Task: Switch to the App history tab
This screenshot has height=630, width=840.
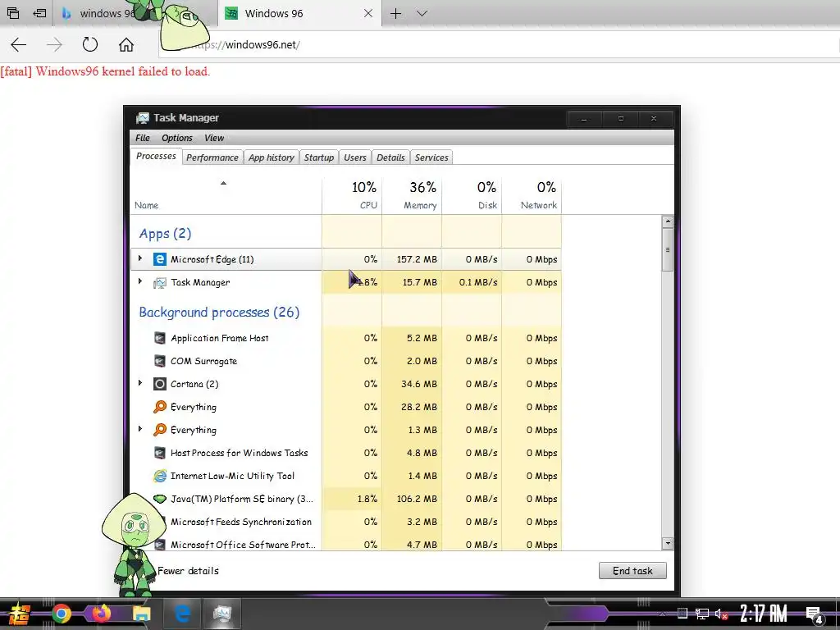Action: (x=271, y=157)
